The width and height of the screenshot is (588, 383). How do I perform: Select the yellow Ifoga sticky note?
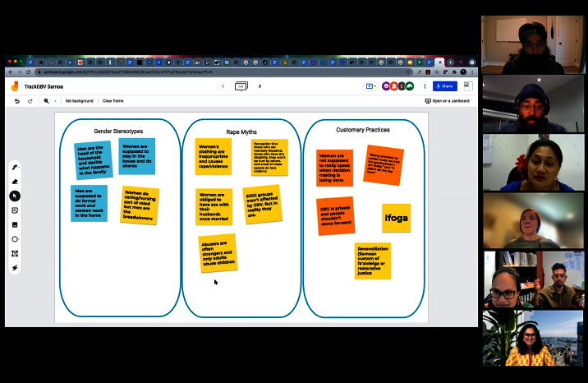tap(396, 218)
